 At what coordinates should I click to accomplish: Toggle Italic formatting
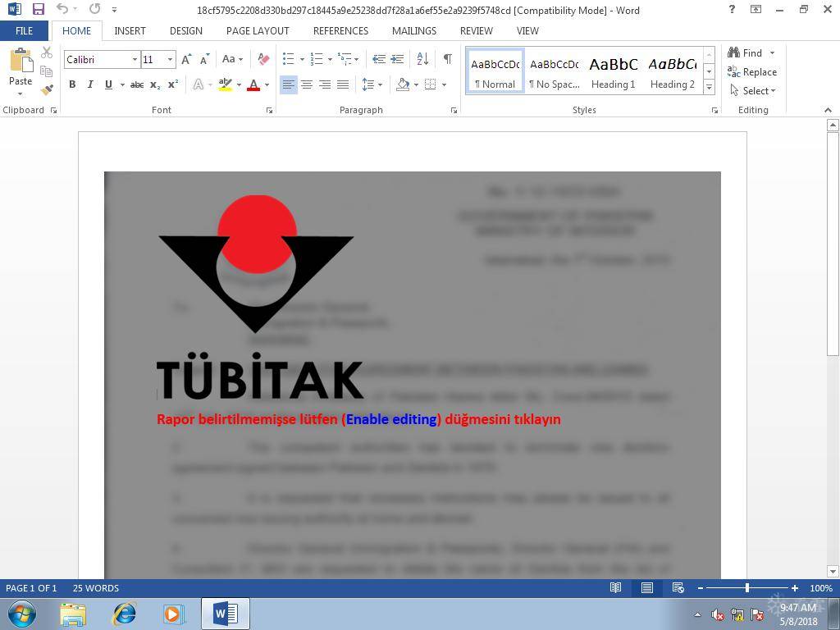[90, 84]
